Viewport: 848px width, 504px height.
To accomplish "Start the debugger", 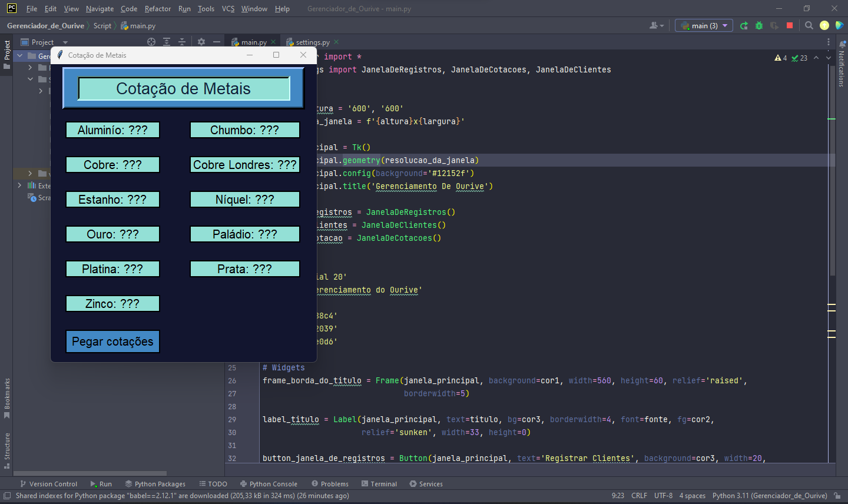I will coord(758,25).
